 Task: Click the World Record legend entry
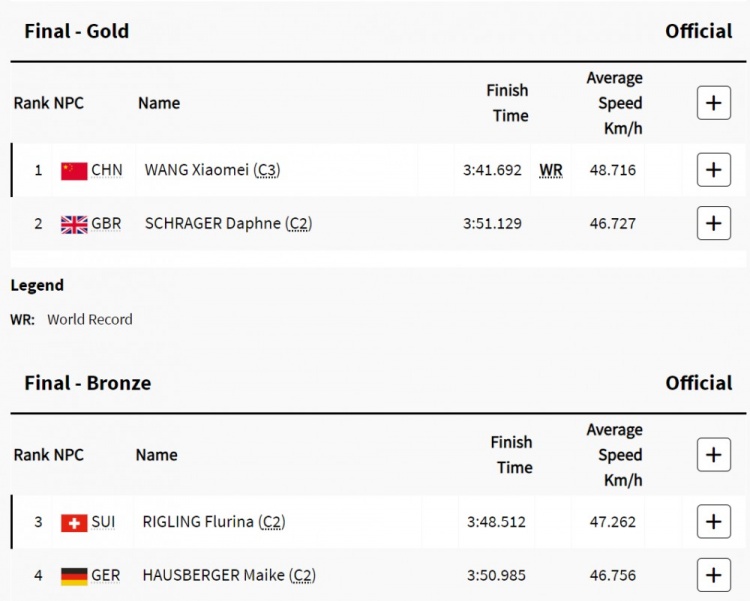pos(71,319)
